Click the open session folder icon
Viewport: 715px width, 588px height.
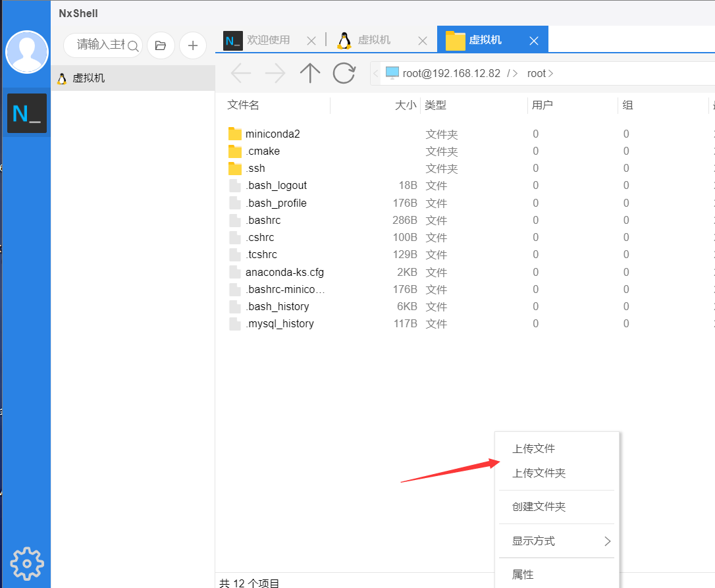[161, 45]
